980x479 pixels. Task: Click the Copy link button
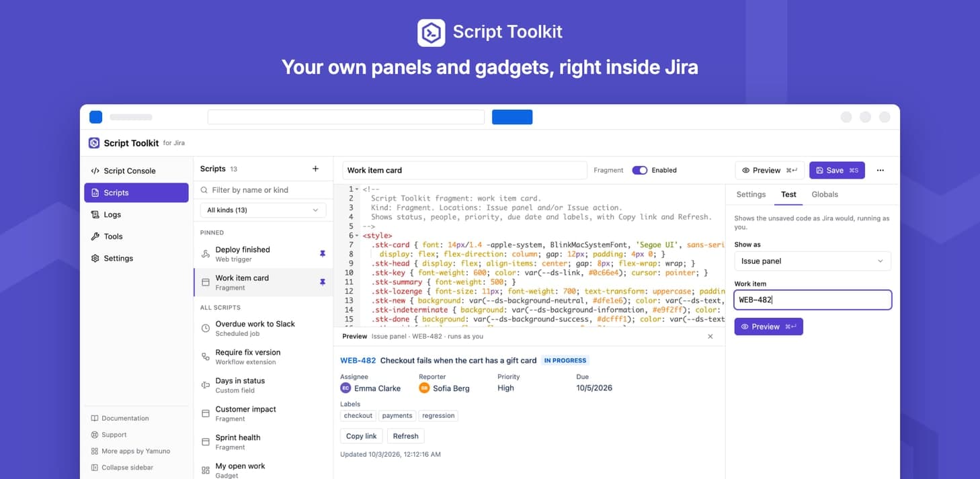(x=362, y=436)
